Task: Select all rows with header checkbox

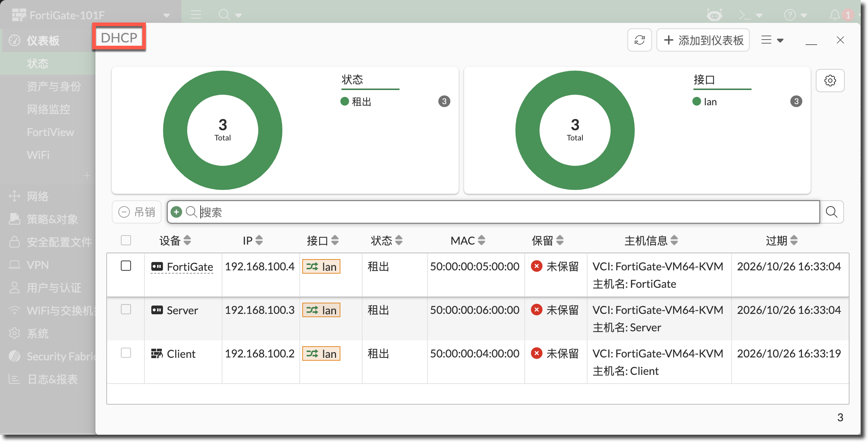Action: (126, 240)
